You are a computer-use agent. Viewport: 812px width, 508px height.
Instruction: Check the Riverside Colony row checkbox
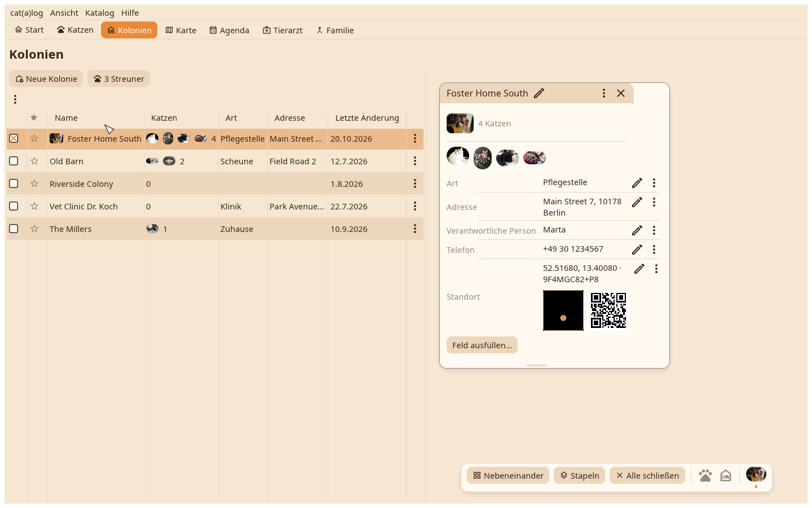(14, 183)
